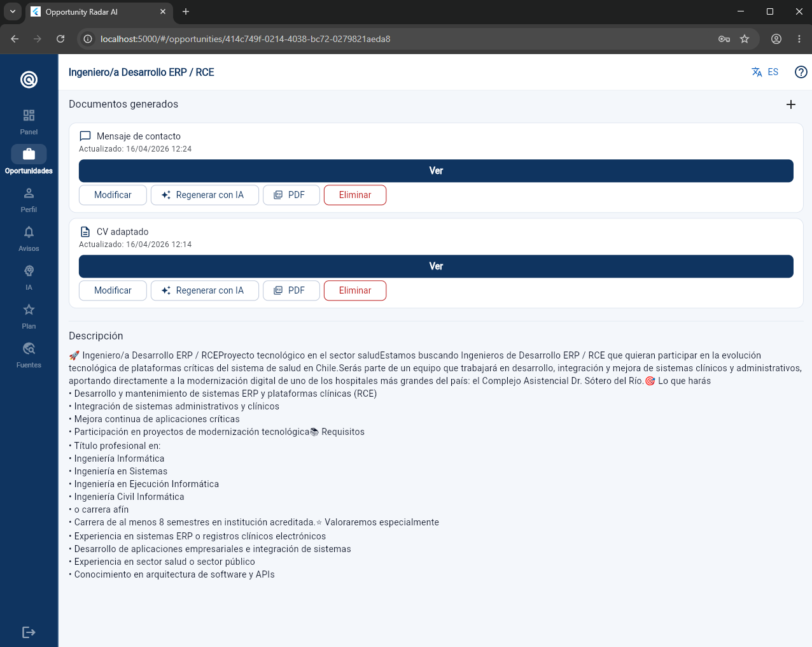Click the browser address bar URL
Image resolution: width=812 pixels, height=647 pixels.
coord(245,39)
